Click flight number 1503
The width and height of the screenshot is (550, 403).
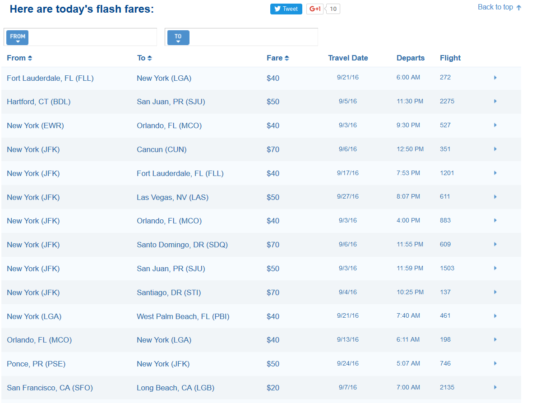point(447,268)
